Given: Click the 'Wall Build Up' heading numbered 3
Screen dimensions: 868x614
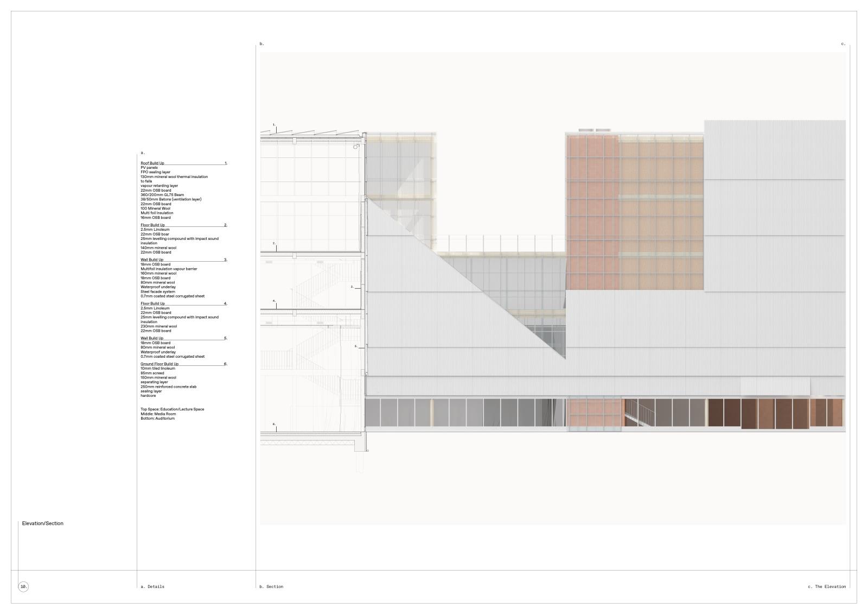Looking at the screenshot, I should (152, 260).
